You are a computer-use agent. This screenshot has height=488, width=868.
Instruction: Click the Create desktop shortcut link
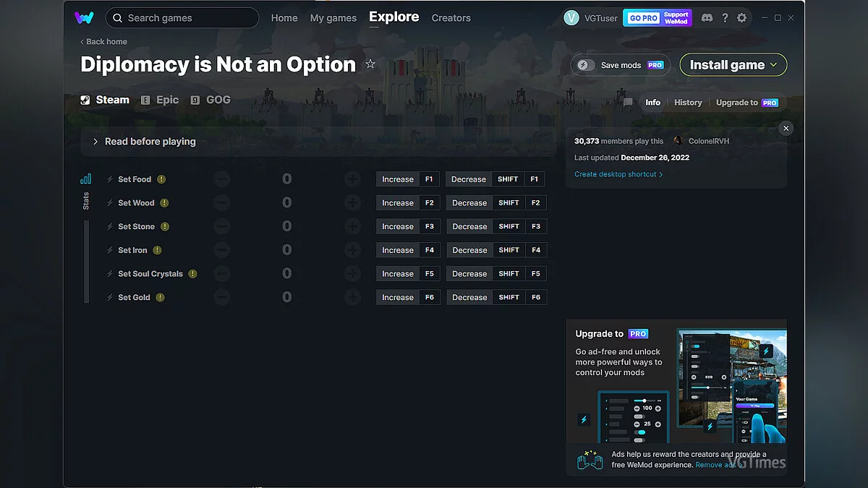618,174
